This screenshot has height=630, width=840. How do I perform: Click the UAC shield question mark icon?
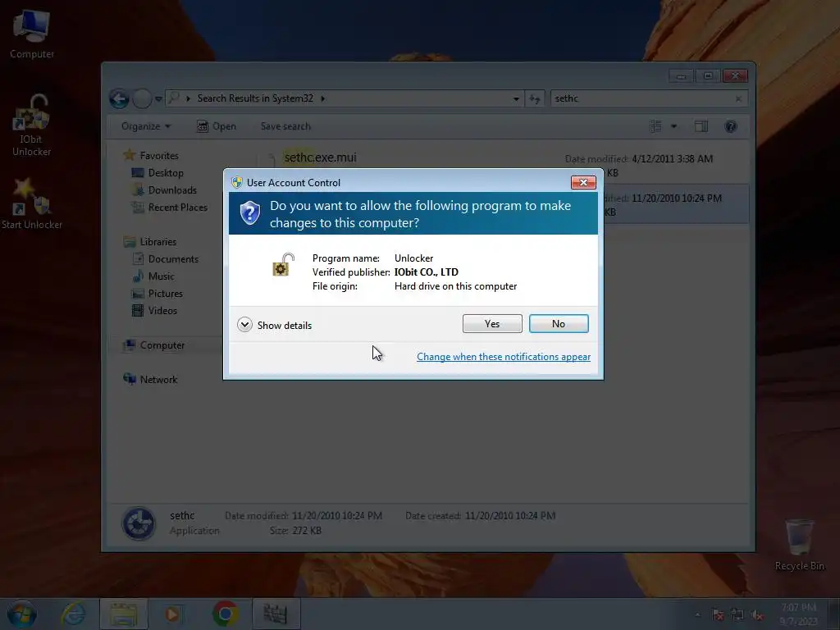249,213
